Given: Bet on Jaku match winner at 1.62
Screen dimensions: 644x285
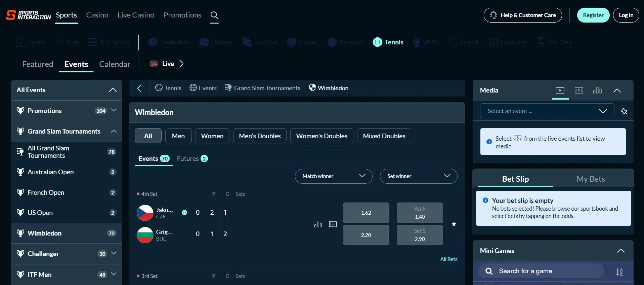Looking at the screenshot, I should tap(366, 213).
